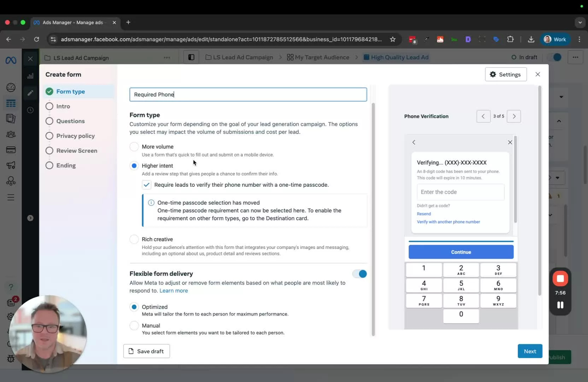Click the Required Phone form name field
The height and width of the screenshot is (382, 588).
(x=248, y=94)
